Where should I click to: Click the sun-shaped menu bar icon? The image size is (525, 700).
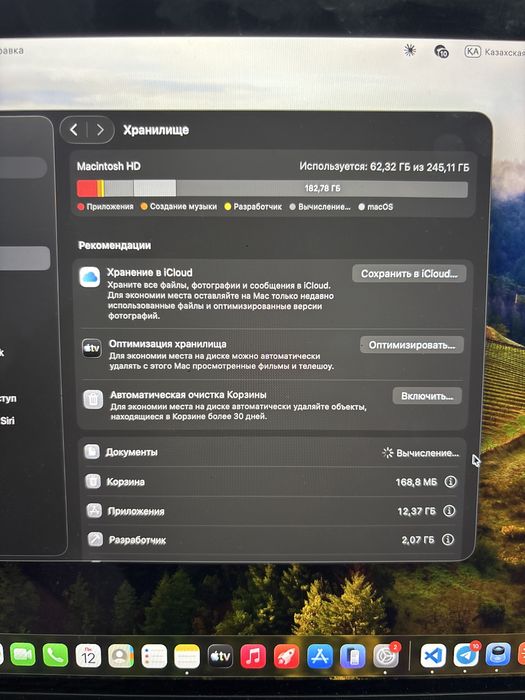pyautogui.click(x=409, y=50)
